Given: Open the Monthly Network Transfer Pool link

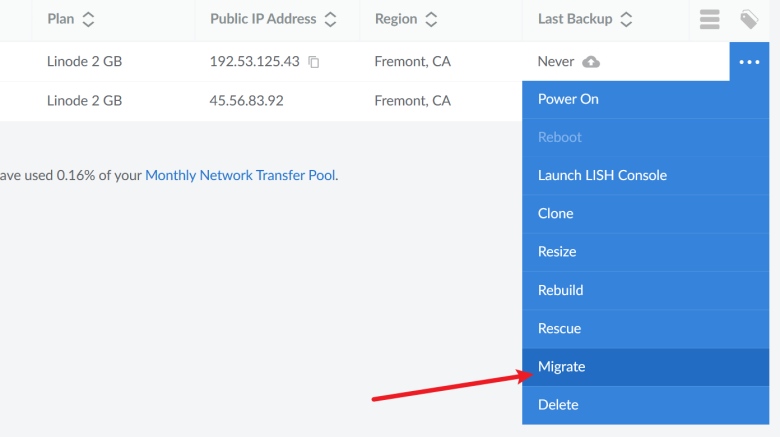Looking at the screenshot, I should 240,175.
